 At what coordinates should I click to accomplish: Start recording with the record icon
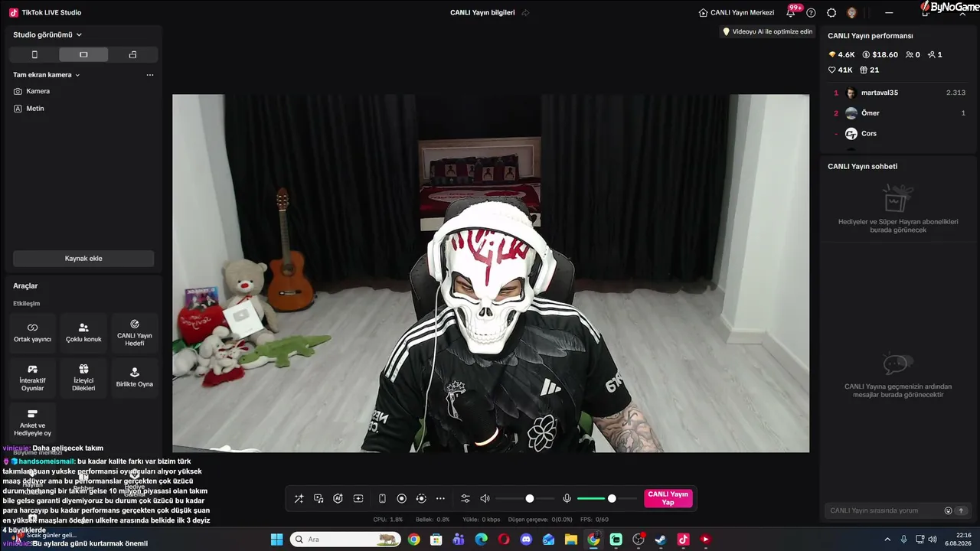(x=401, y=499)
